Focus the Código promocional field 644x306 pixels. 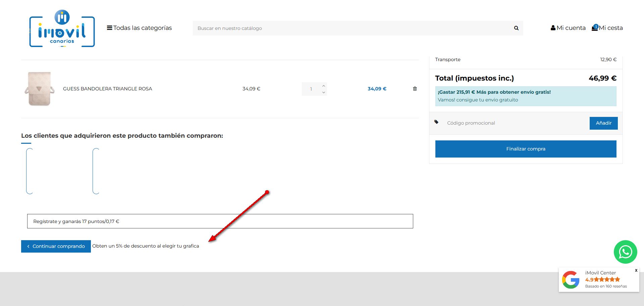coord(515,123)
